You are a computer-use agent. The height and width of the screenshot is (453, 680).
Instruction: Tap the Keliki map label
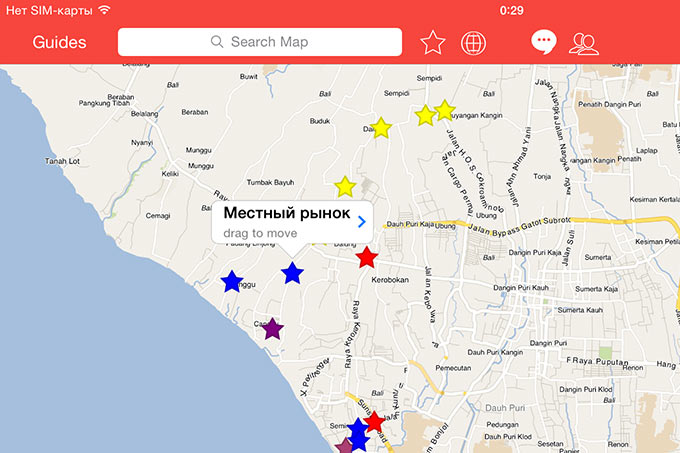170,174
